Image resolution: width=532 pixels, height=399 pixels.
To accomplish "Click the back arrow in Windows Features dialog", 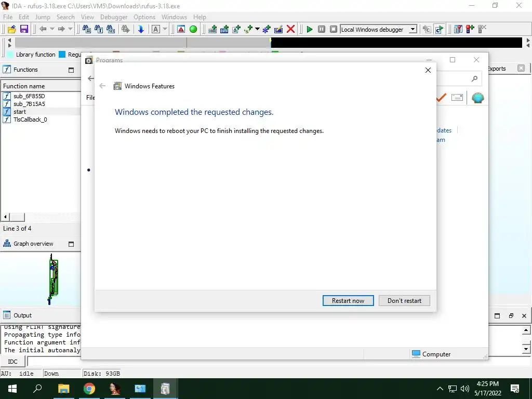I will (x=102, y=86).
